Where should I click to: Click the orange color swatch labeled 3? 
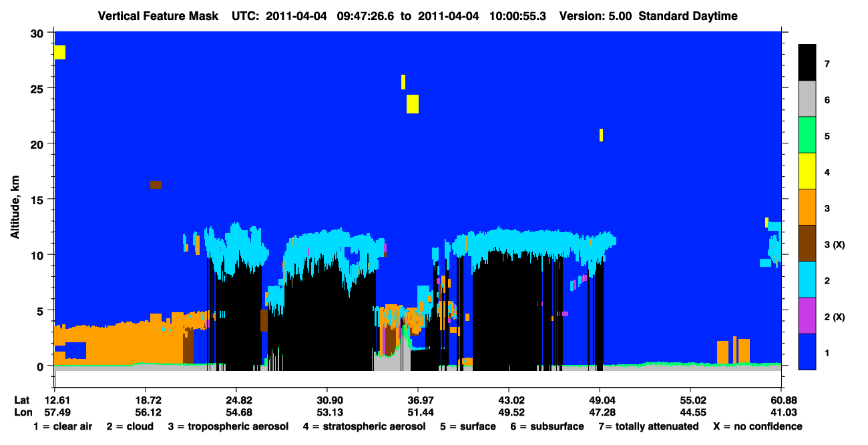point(807,207)
